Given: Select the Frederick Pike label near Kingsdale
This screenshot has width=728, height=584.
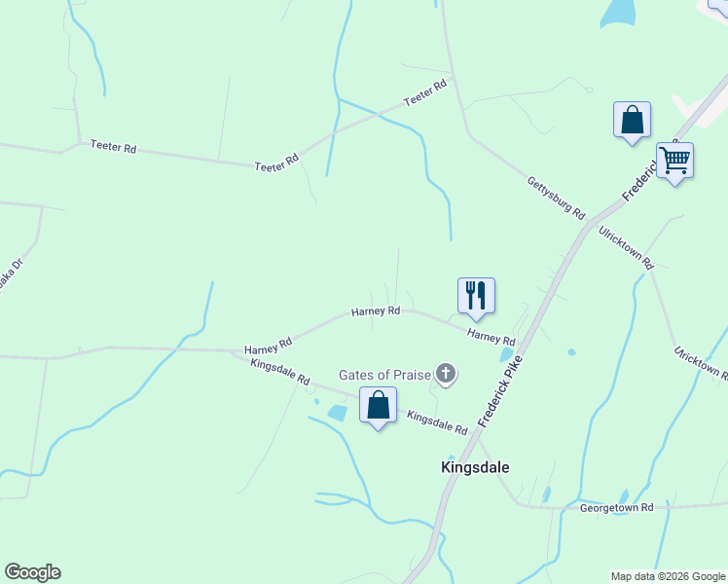Looking at the screenshot, I should pos(500,391).
